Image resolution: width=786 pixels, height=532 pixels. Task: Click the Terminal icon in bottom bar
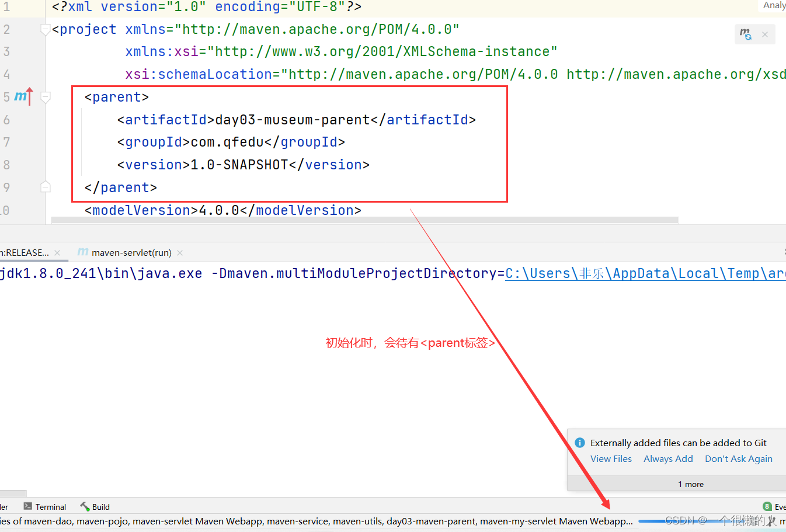(x=27, y=506)
